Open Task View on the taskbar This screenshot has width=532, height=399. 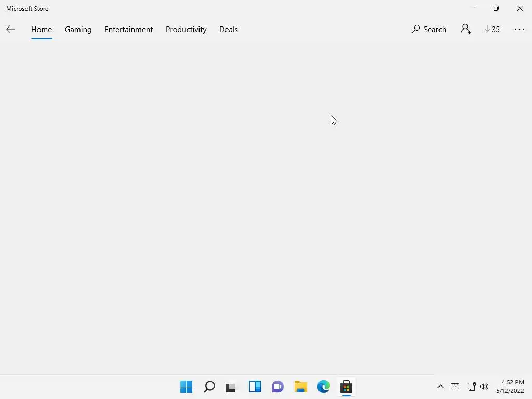(x=232, y=387)
